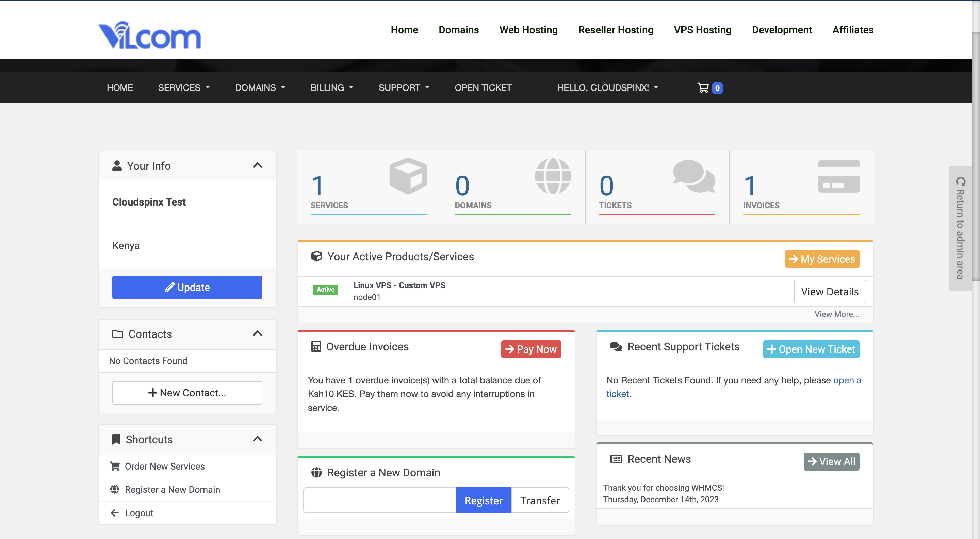Click the shopping cart icon
This screenshot has height=539, width=980.
[703, 88]
